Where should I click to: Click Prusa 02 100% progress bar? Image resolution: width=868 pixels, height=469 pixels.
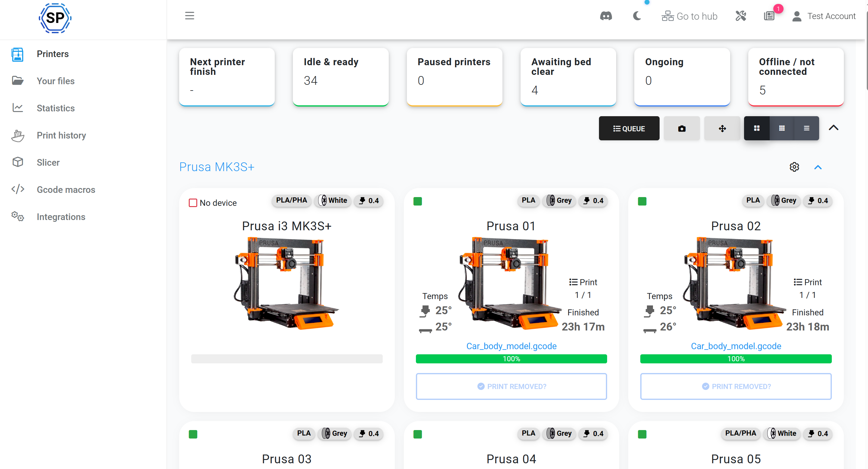(x=736, y=359)
